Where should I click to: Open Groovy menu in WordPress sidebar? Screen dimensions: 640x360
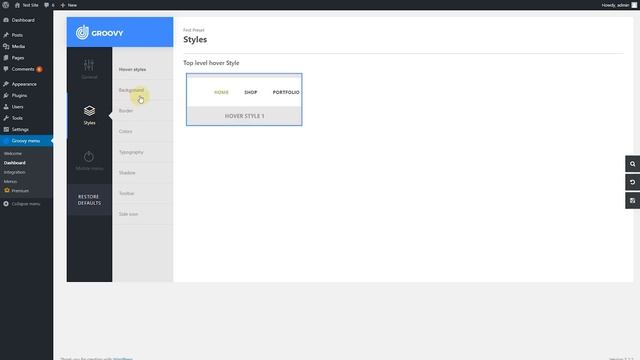pyautogui.click(x=26, y=141)
